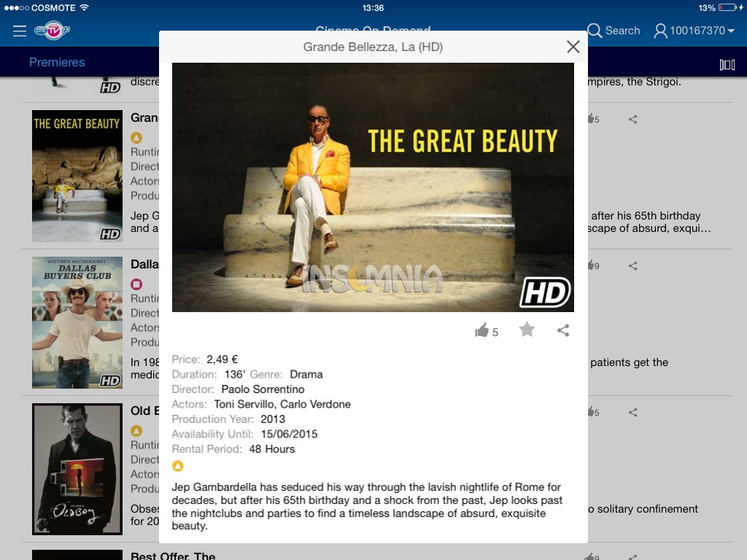Expand the 100167370 account dropdown
This screenshot has height=560, width=747.
point(694,31)
